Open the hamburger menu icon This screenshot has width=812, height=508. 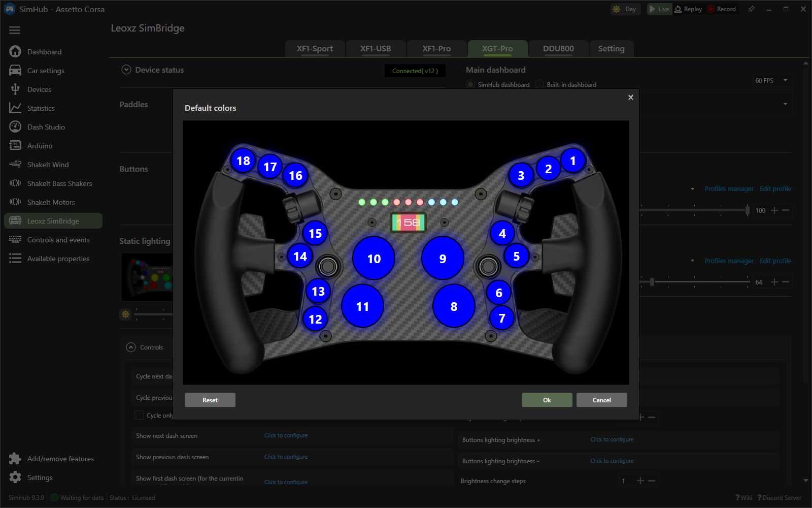point(15,30)
